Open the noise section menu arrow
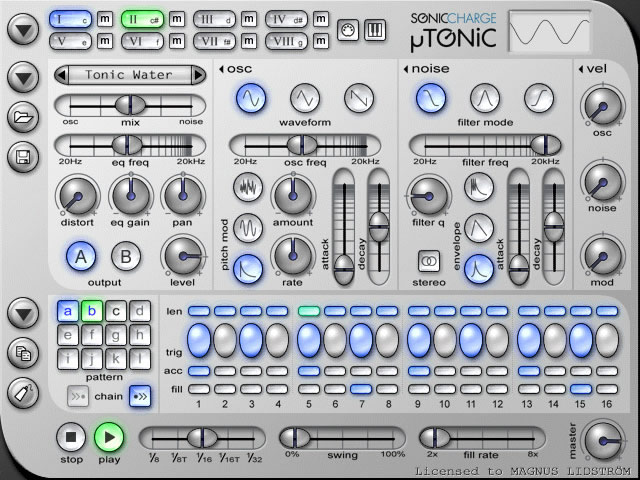This screenshot has width=640, height=480. (x=406, y=69)
